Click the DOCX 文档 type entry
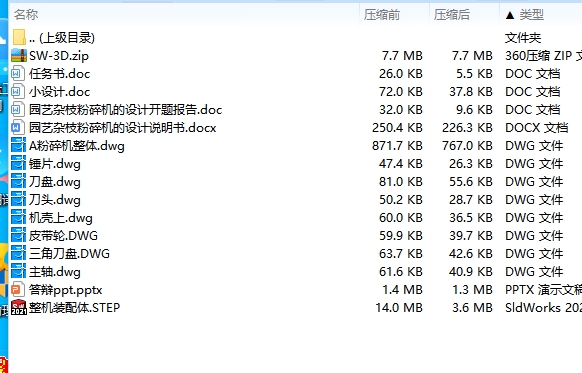Screen dimensions: 582x373 click(x=536, y=128)
